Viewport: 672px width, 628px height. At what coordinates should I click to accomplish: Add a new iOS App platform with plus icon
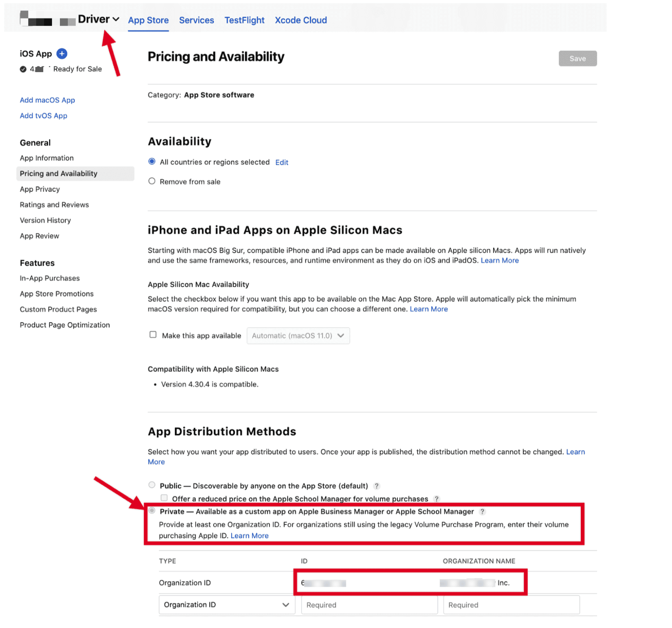(x=62, y=54)
